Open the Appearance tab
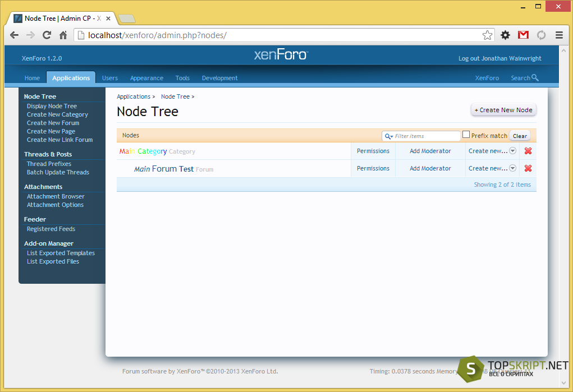This screenshot has height=392, width=573. point(146,78)
